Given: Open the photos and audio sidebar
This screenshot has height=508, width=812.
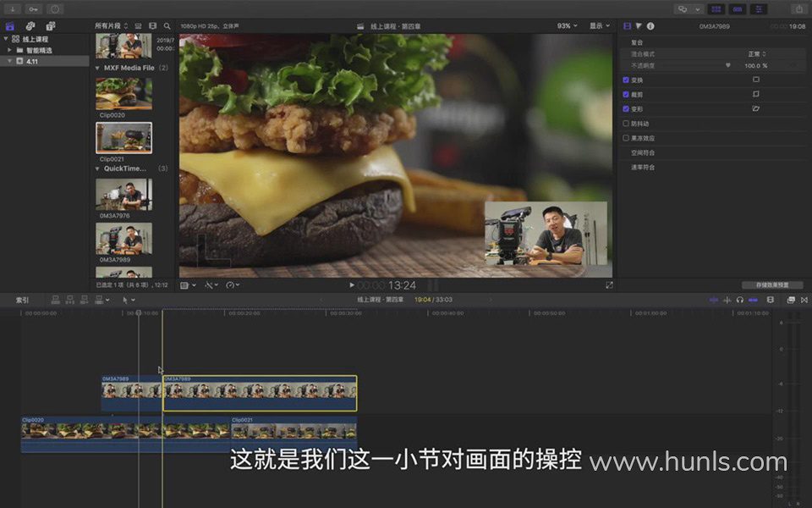Looking at the screenshot, I should tap(30, 26).
